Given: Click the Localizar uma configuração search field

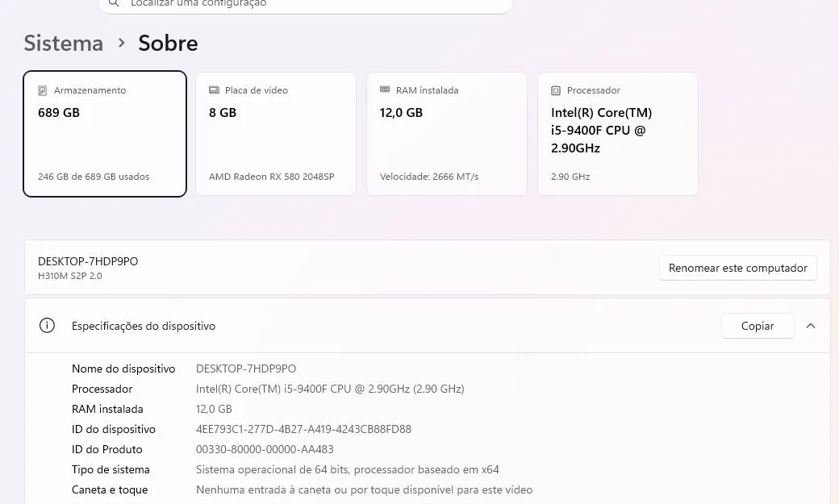Looking at the screenshot, I should click(306, 4).
